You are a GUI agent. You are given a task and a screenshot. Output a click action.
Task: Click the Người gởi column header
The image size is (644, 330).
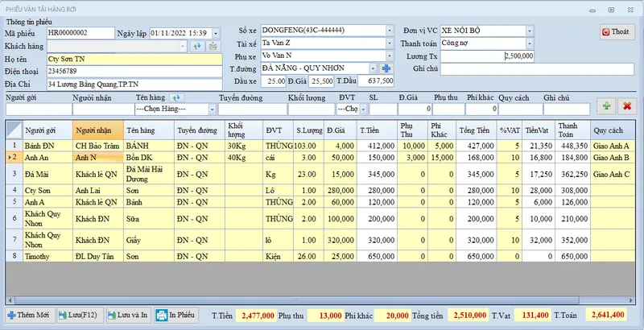pos(47,130)
